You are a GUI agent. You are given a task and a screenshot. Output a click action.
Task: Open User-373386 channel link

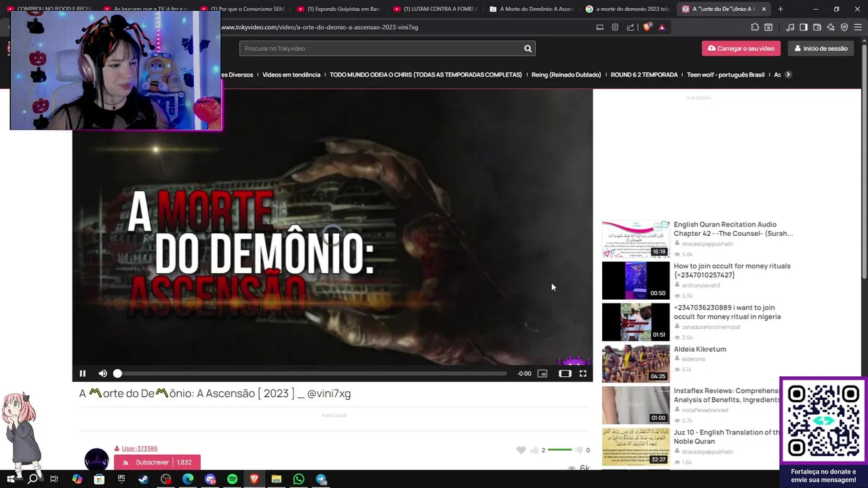pyautogui.click(x=140, y=449)
